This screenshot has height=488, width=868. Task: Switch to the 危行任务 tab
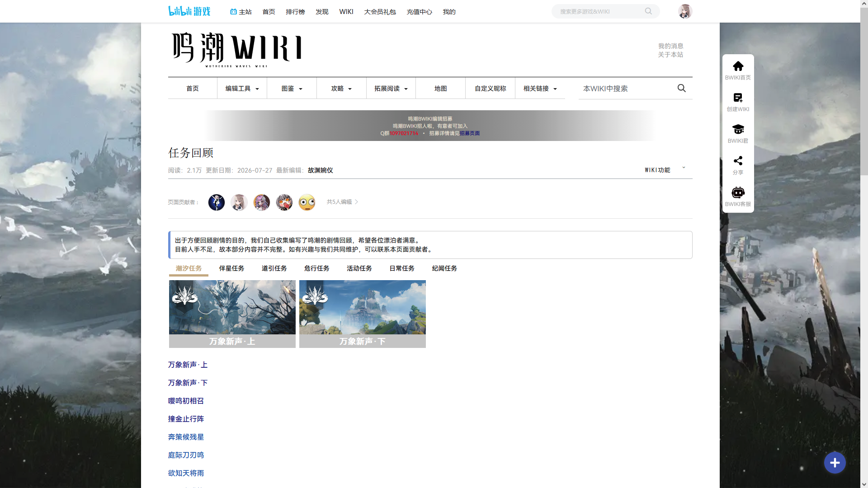(316, 268)
